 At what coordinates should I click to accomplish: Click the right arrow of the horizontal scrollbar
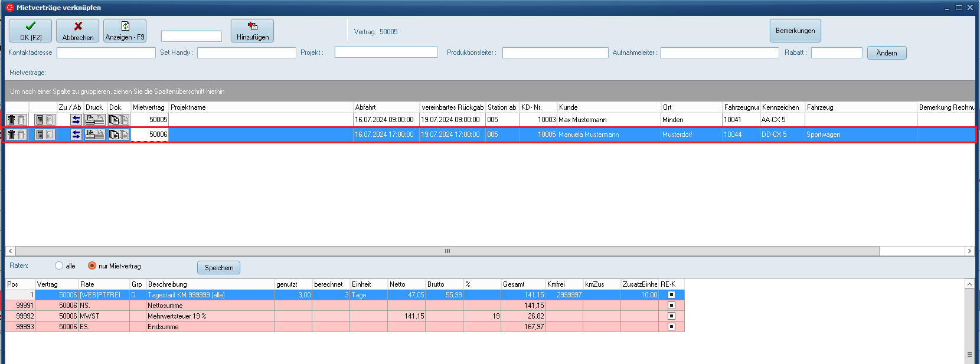point(969,251)
